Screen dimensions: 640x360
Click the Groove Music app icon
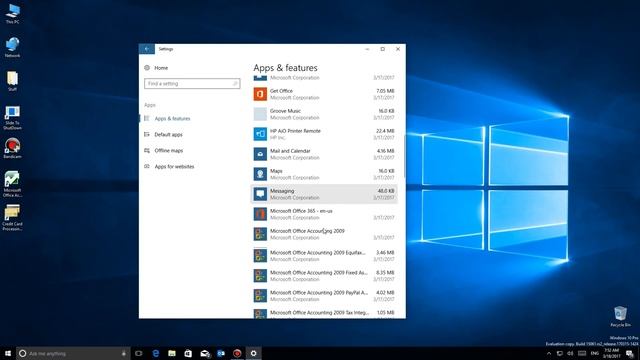tap(260, 114)
